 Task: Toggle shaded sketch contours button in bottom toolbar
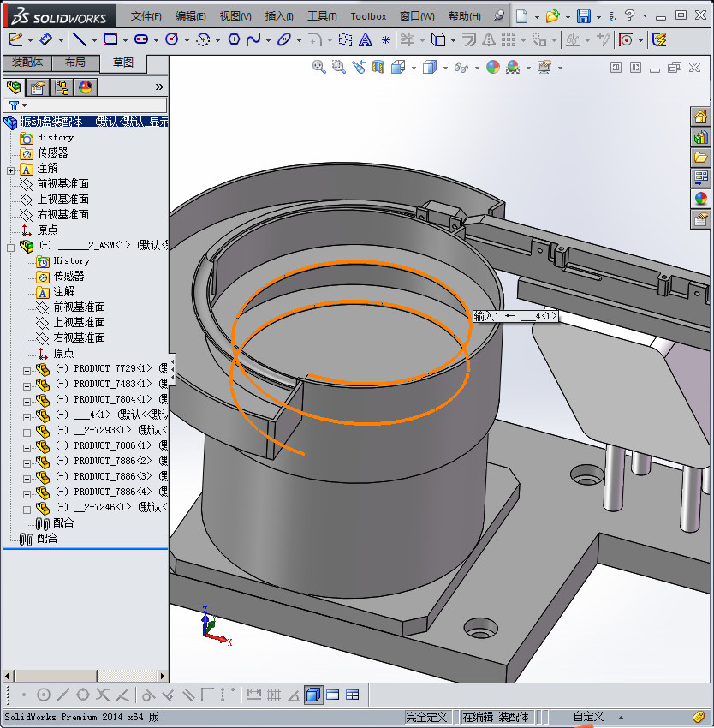[x=313, y=695]
